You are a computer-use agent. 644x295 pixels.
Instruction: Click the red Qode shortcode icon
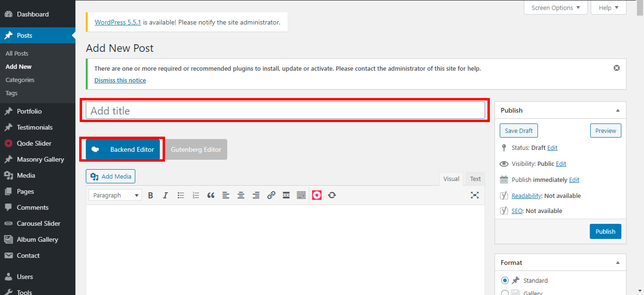[317, 195]
